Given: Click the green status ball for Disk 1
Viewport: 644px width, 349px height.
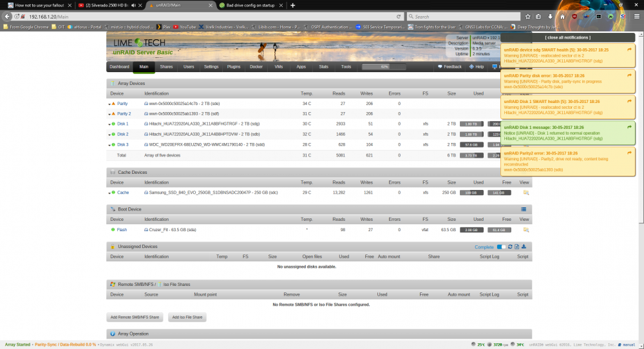Looking at the screenshot, I should point(114,124).
